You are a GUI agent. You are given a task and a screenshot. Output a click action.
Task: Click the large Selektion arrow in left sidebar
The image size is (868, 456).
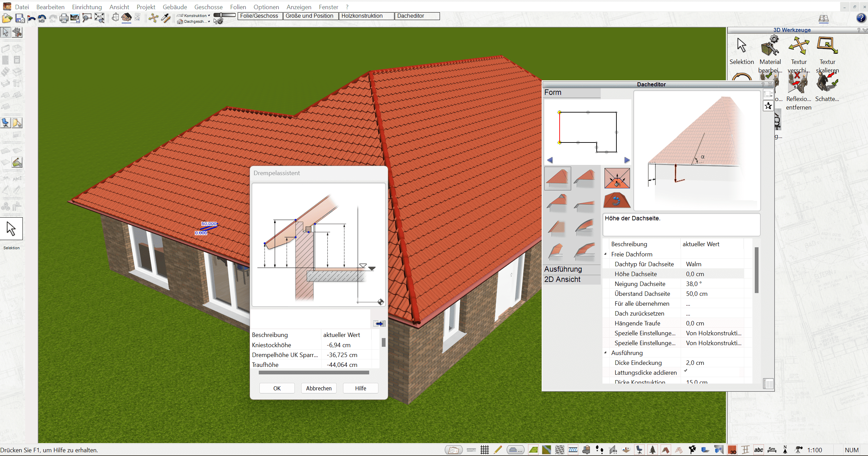pos(11,229)
